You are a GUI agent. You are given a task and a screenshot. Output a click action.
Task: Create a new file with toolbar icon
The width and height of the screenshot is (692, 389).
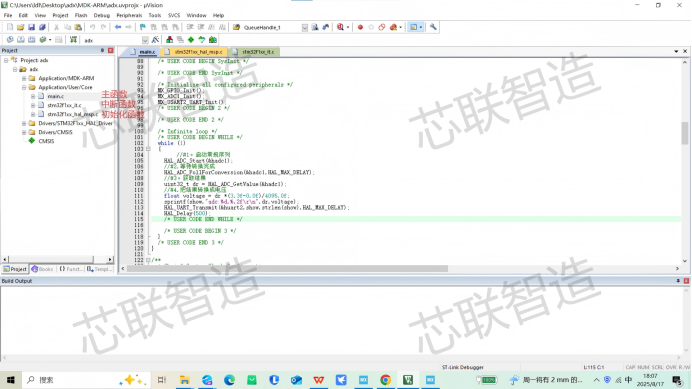click(x=10, y=27)
